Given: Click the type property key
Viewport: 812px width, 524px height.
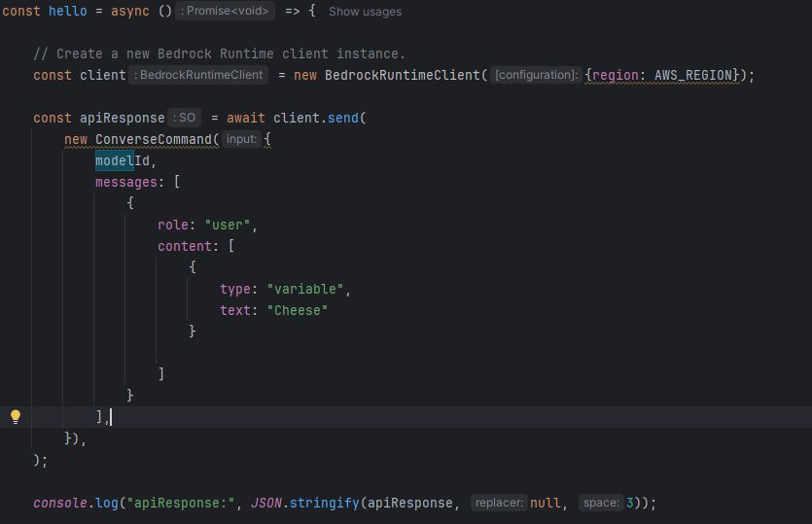Looking at the screenshot, I should pyautogui.click(x=234, y=289).
